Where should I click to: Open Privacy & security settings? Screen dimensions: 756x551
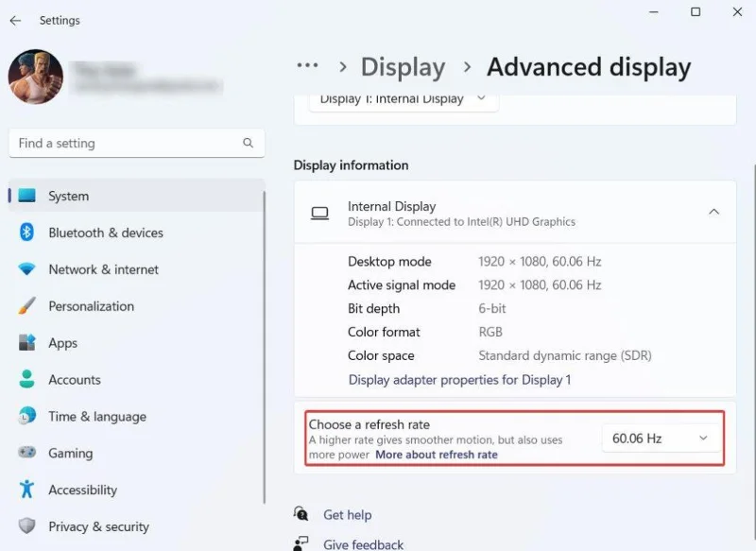coord(99,526)
